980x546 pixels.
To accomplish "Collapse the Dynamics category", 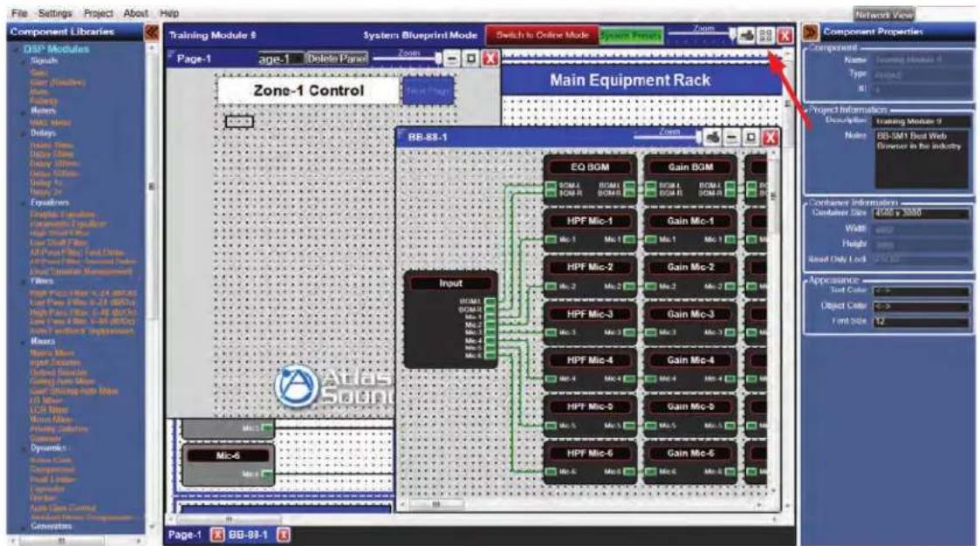I will coord(25,448).
